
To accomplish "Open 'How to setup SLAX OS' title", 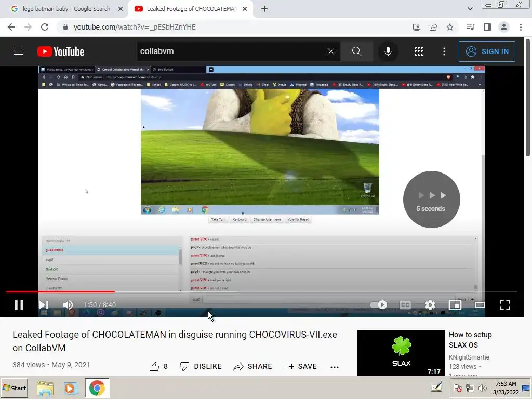I will [470, 340].
